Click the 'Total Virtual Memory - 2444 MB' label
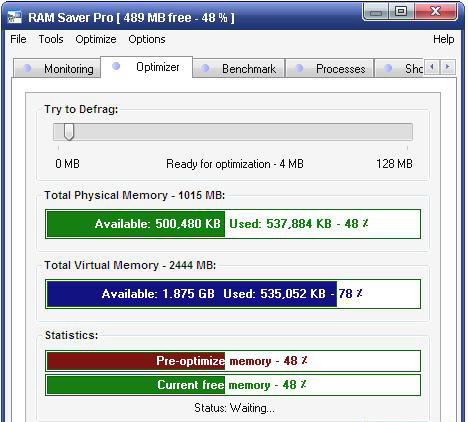This screenshot has width=468, height=422. (x=130, y=265)
